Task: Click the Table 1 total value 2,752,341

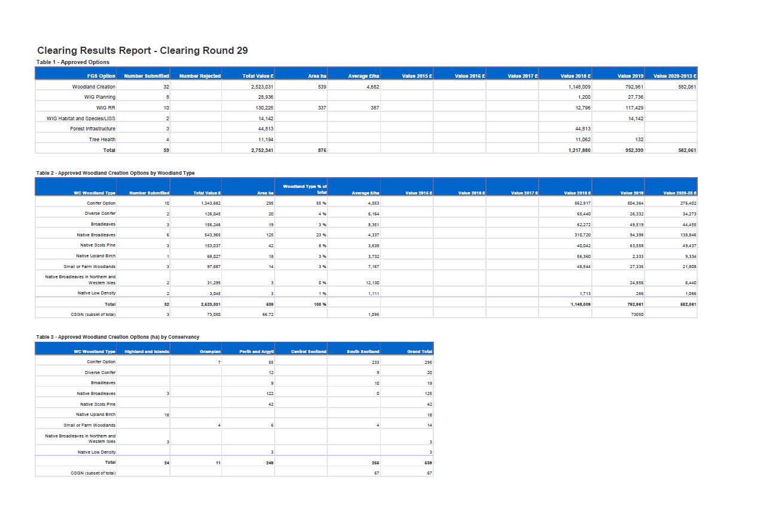Action: click(x=262, y=150)
